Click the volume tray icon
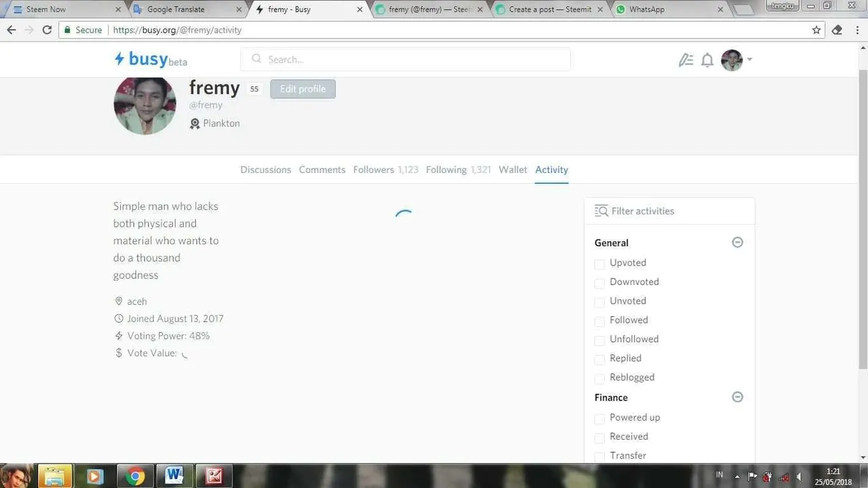This screenshot has width=868, height=488. (800, 476)
